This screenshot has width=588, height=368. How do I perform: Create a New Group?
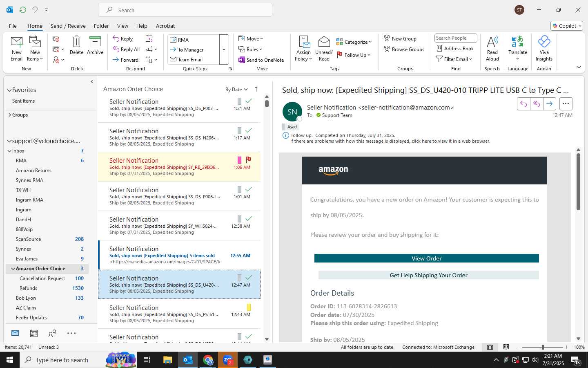point(400,38)
